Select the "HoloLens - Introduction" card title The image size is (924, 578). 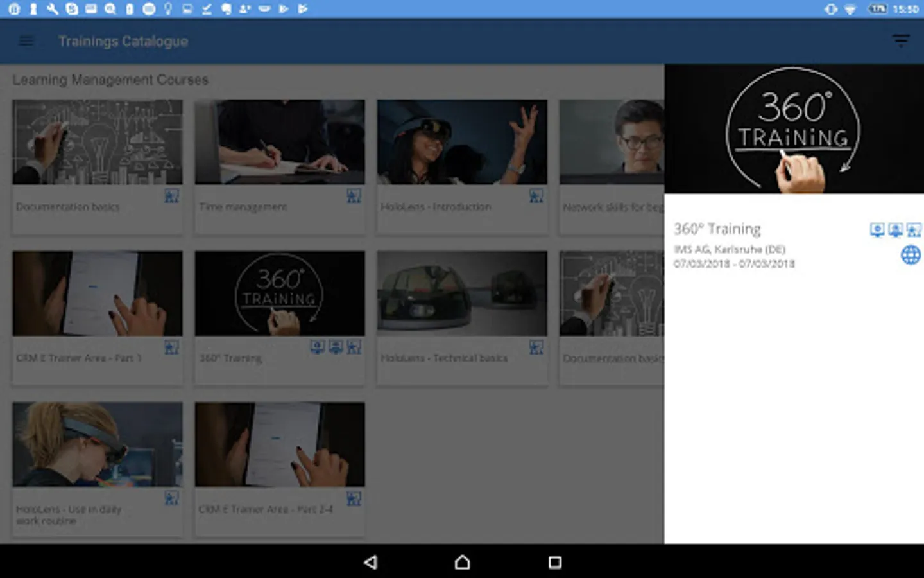pos(436,207)
